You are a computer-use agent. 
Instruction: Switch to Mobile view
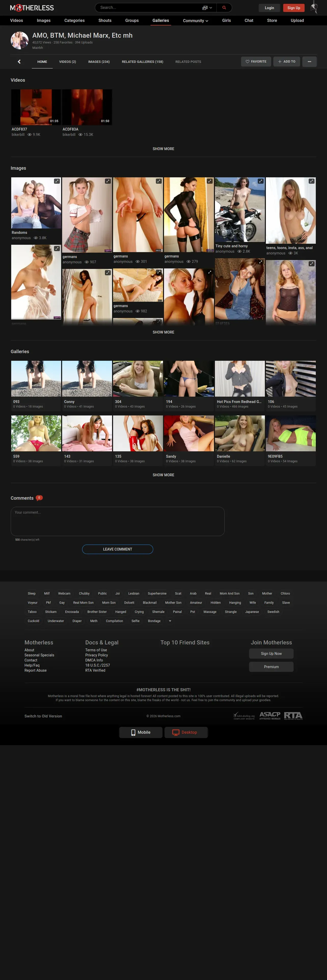141,732
